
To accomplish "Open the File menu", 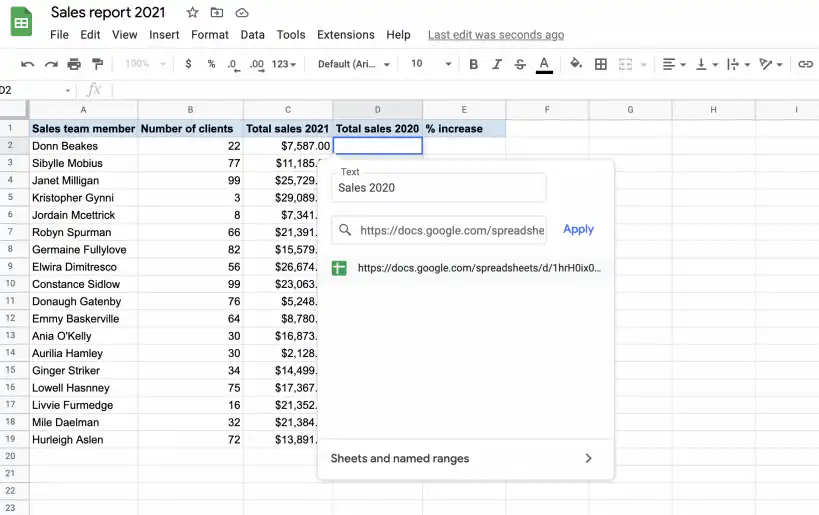I will click(59, 35).
